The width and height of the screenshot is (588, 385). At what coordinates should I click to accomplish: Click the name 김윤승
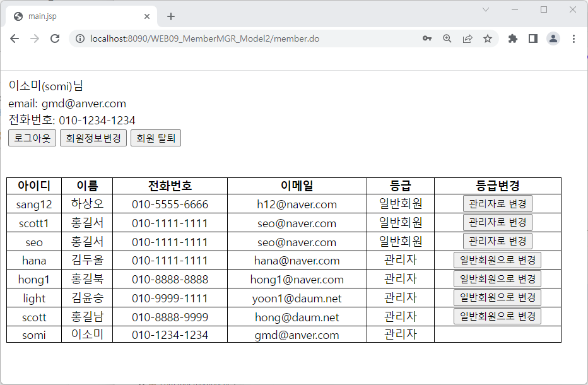pos(87,298)
